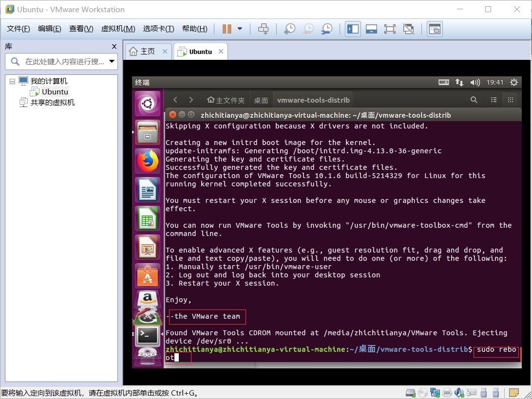This screenshot has height=399, width=532.
Task: Minimize the terminal window
Action: pyautogui.click(x=182, y=114)
